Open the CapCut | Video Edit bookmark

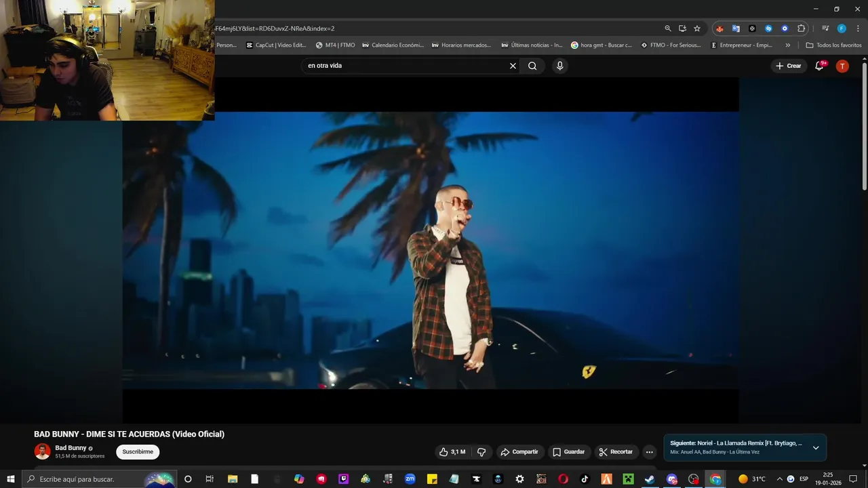276,45
